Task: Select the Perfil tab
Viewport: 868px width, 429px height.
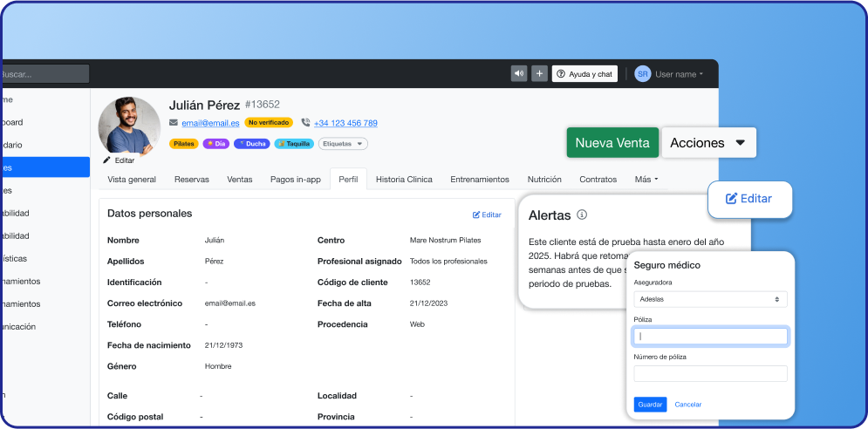Action: [x=348, y=180]
